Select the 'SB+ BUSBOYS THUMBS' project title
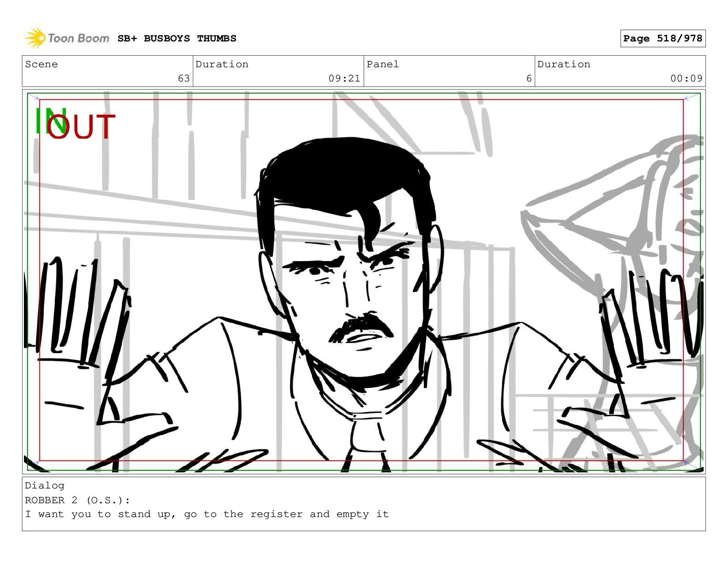Screen dimensions: 728x564 pos(177,39)
